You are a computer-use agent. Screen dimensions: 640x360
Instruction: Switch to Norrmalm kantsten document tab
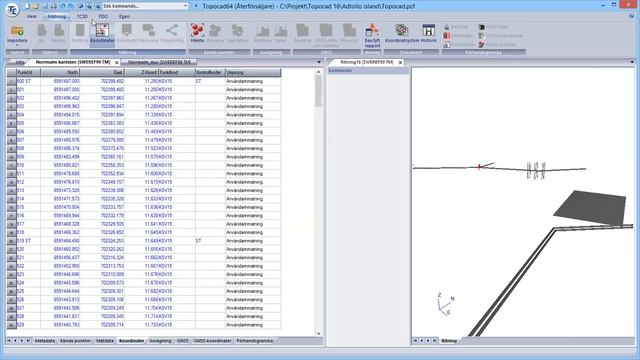[x=73, y=62]
